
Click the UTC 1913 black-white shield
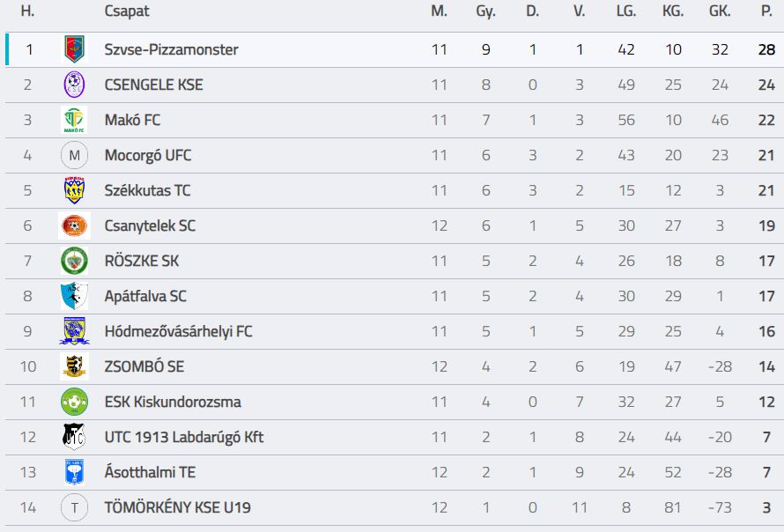tap(75, 437)
